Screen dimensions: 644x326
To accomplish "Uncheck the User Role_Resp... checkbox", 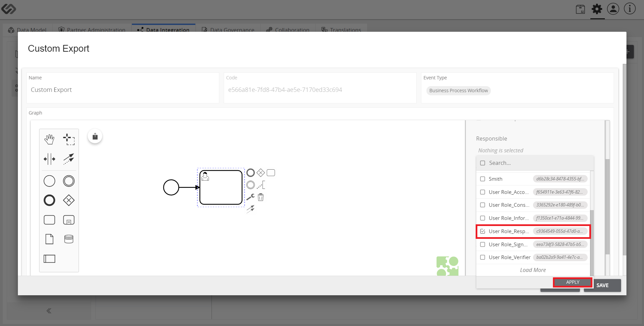I will pyautogui.click(x=482, y=231).
